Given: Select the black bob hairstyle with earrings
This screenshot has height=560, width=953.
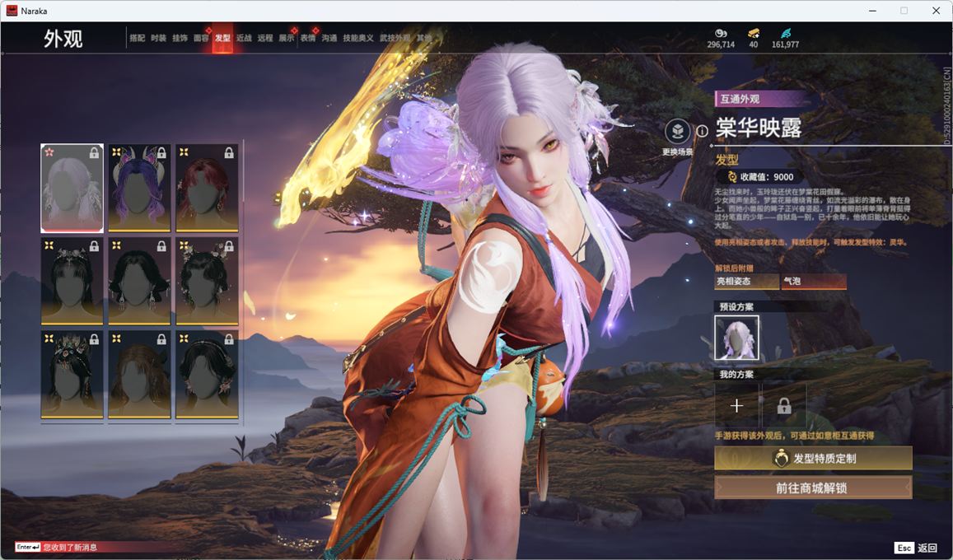Looking at the screenshot, I should tap(139, 281).
